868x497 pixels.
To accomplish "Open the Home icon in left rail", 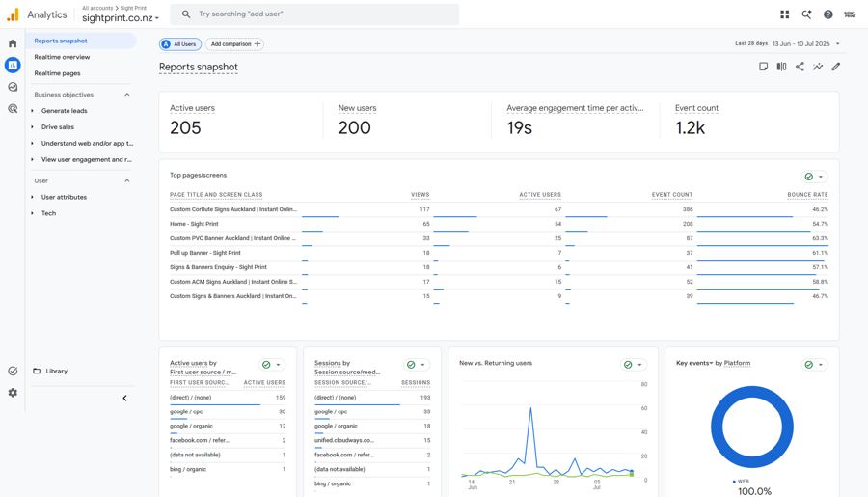I will tap(13, 43).
